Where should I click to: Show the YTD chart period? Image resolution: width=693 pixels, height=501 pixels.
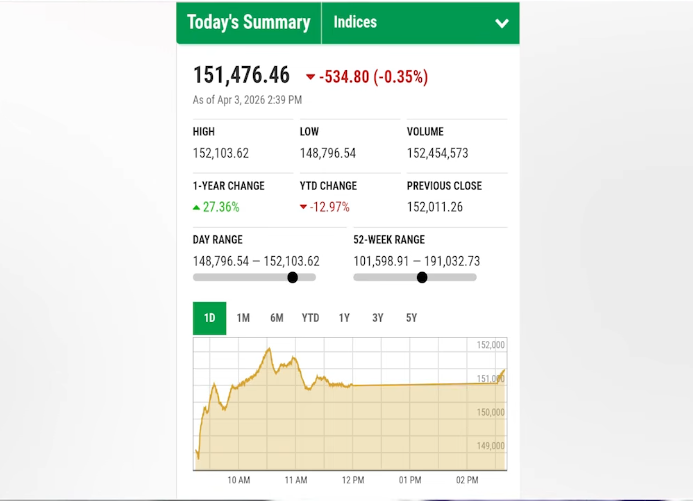(310, 318)
